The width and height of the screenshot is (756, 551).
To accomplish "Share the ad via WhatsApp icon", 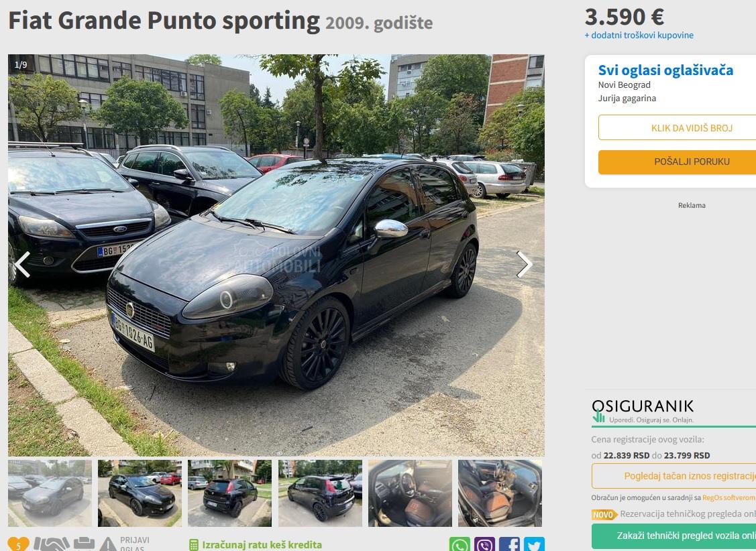I will click(x=460, y=544).
